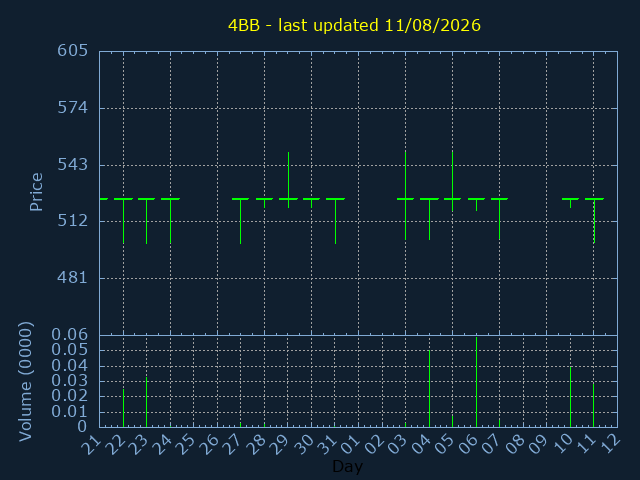Click the tall price candle on day 03
Screen dimensions: 640x480
(x=406, y=195)
